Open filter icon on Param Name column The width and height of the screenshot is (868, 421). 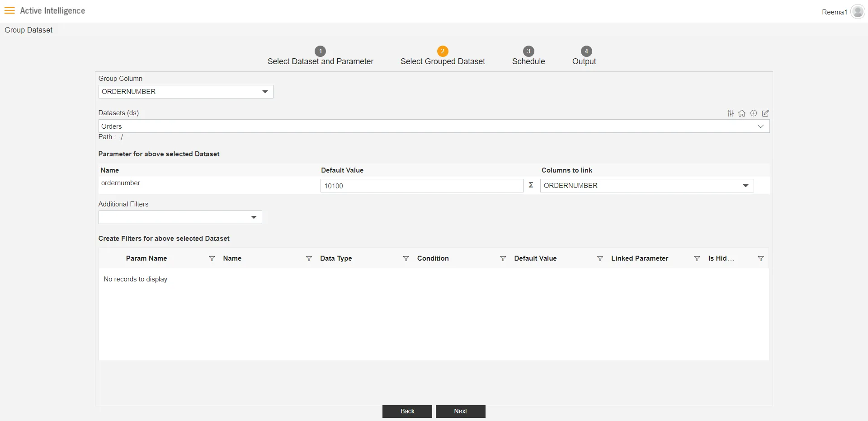click(212, 259)
